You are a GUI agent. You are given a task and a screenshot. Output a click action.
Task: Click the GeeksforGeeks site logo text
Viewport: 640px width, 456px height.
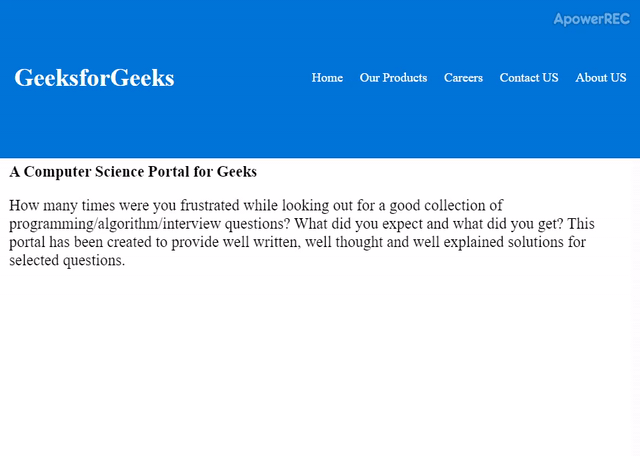pyautogui.click(x=94, y=78)
